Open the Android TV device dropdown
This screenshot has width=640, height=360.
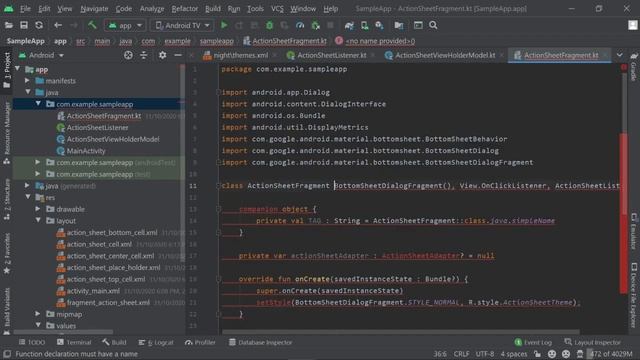point(182,25)
